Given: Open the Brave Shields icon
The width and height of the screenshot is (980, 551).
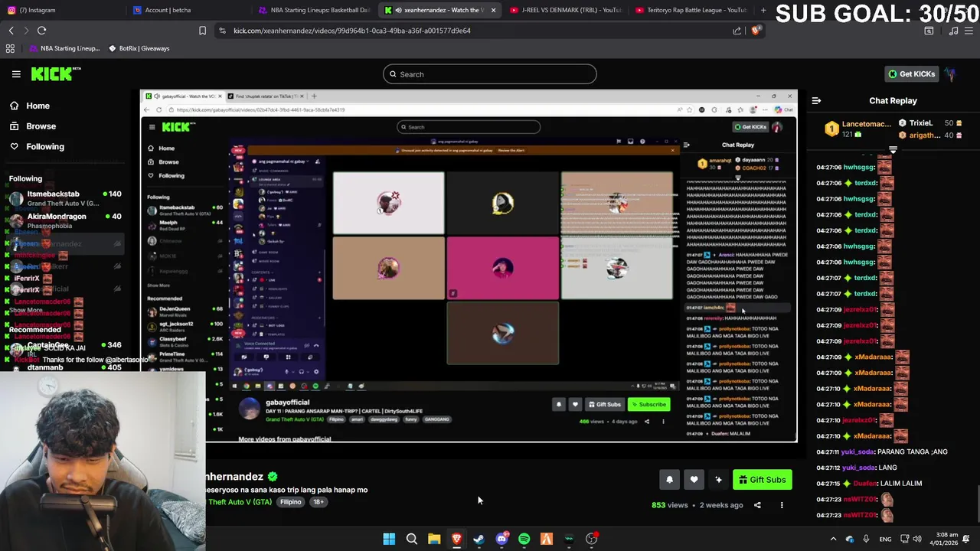Looking at the screenshot, I should tap(756, 31).
